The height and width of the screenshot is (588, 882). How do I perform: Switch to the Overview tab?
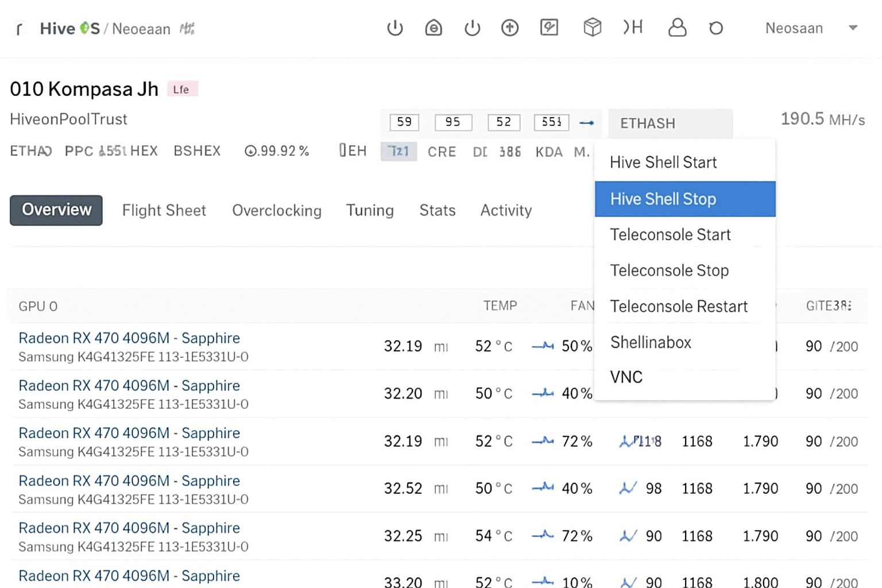coord(56,210)
